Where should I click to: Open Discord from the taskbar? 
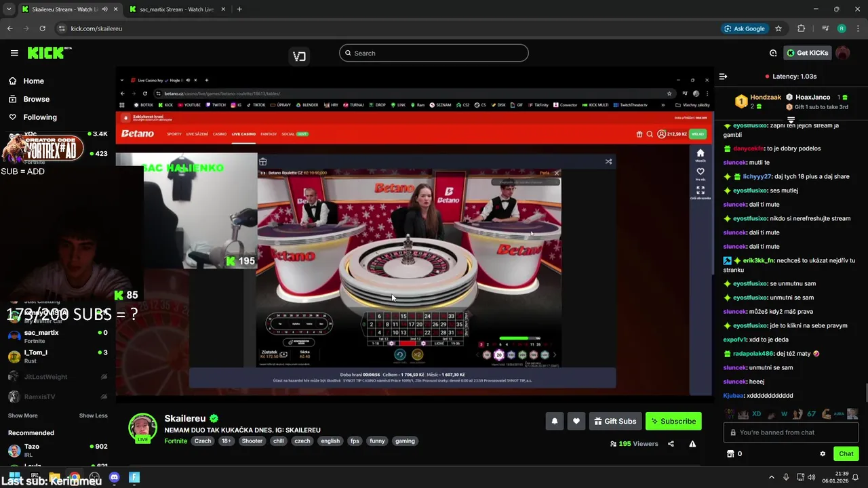pos(114,478)
